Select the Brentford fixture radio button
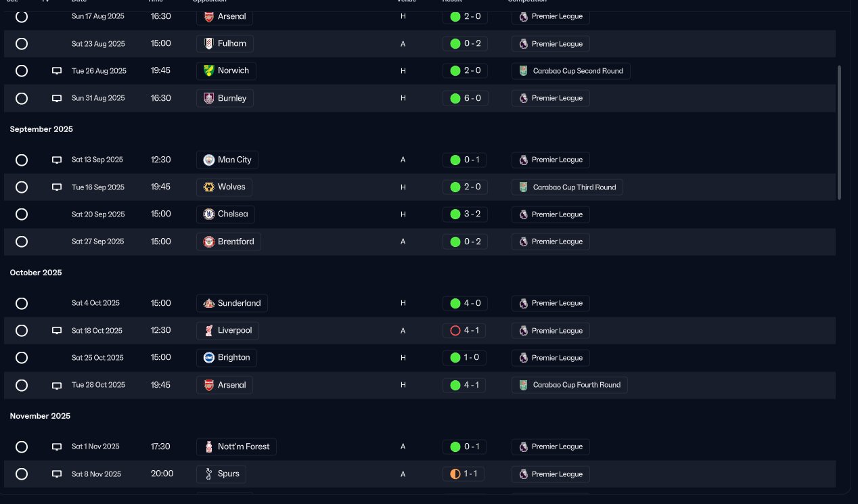The height and width of the screenshot is (504, 858). click(22, 242)
